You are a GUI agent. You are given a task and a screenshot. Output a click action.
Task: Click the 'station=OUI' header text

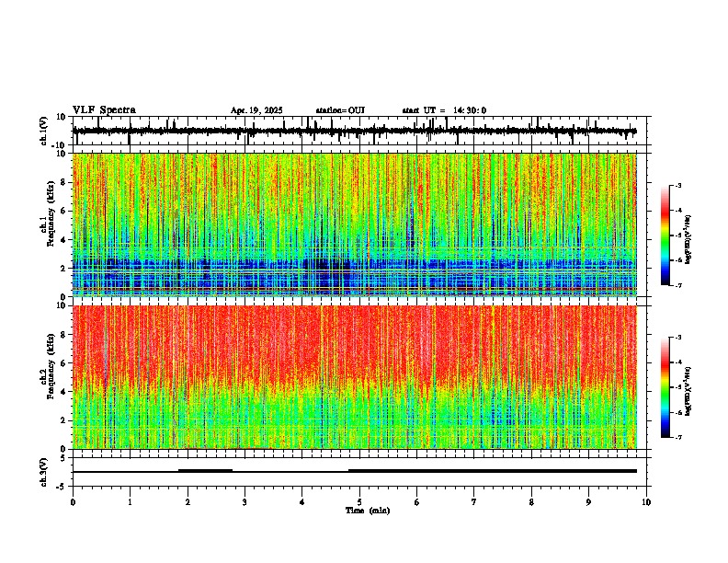[x=340, y=110]
